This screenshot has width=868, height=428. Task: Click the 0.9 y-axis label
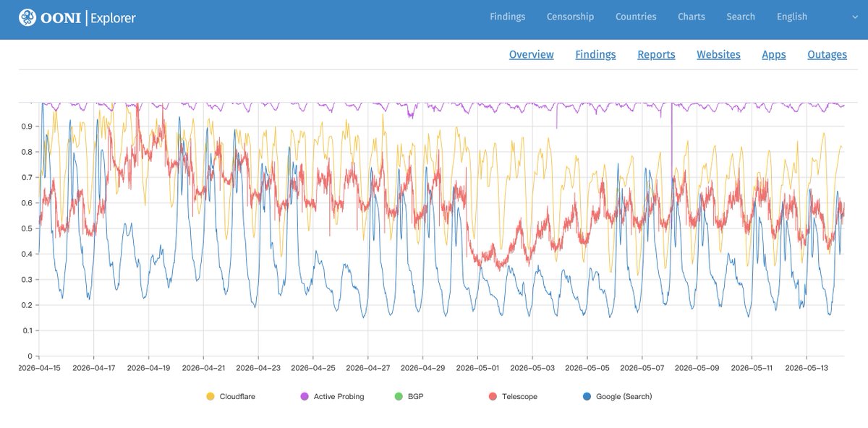(26, 127)
